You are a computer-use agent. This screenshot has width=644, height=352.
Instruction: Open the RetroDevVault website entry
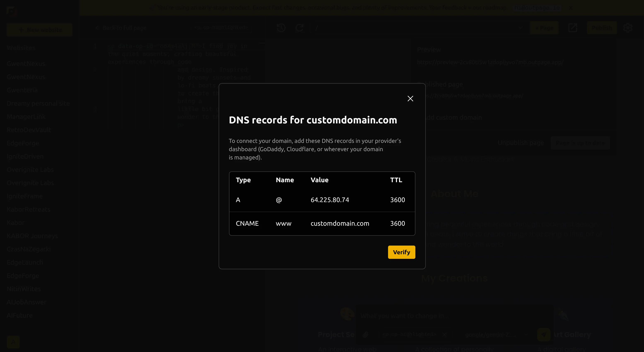(x=29, y=130)
